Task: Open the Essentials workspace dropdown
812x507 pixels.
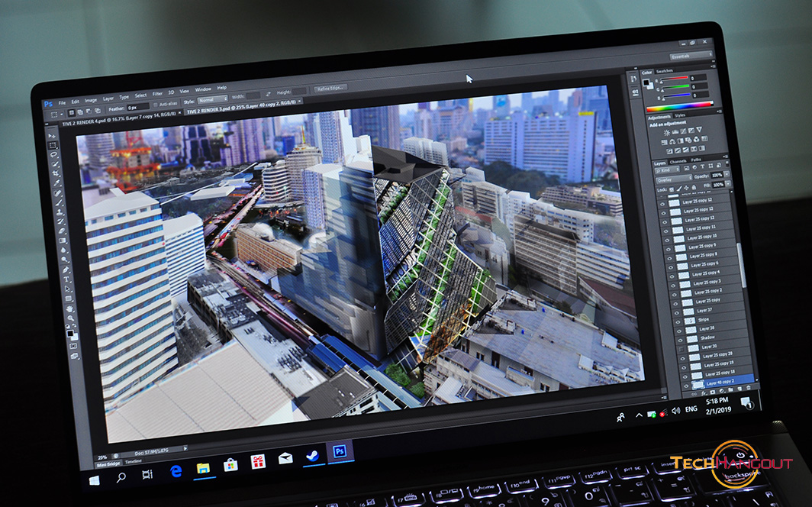Action: 691,56
